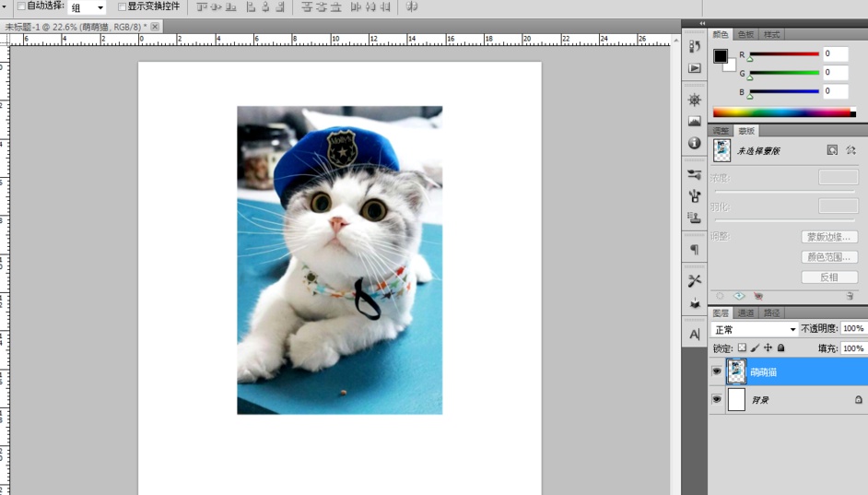868x495 pixels.
Task: Click the add pixel mask icon
Action: [832, 150]
